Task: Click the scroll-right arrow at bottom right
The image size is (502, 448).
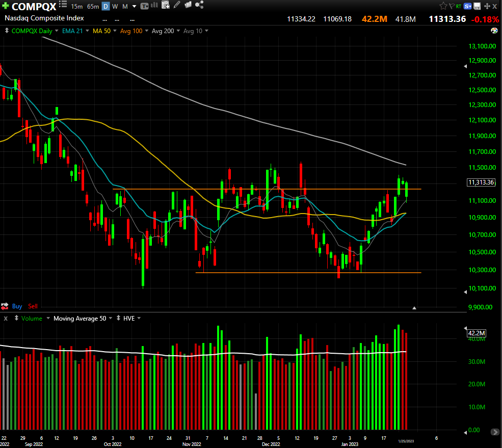Action: pyautogui.click(x=495, y=432)
